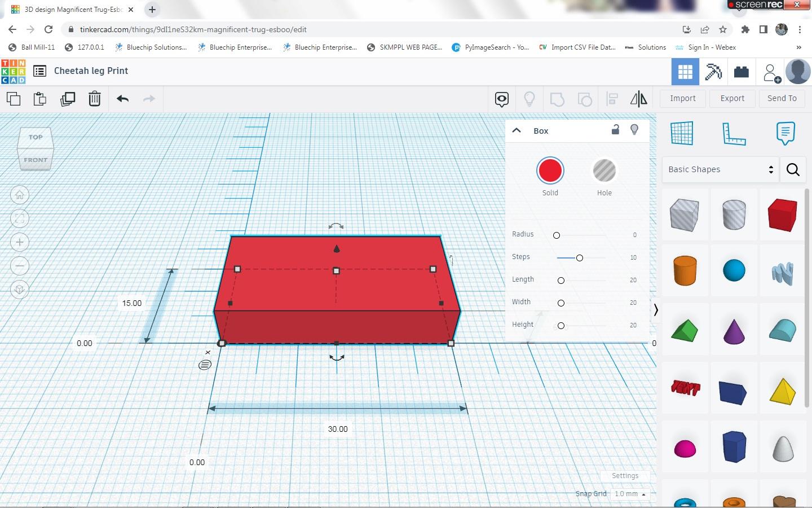Image resolution: width=812 pixels, height=508 pixels.
Task: Open the Settings button on workplane
Action: (x=625, y=476)
